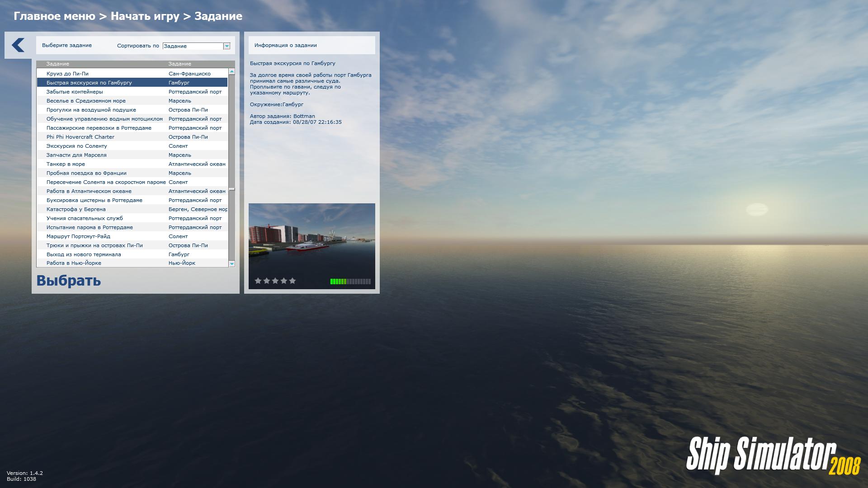Select mission Круиз до Пи-Пи
The width and height of the screenshot is (868, 488).
click(x=132, y=74)
